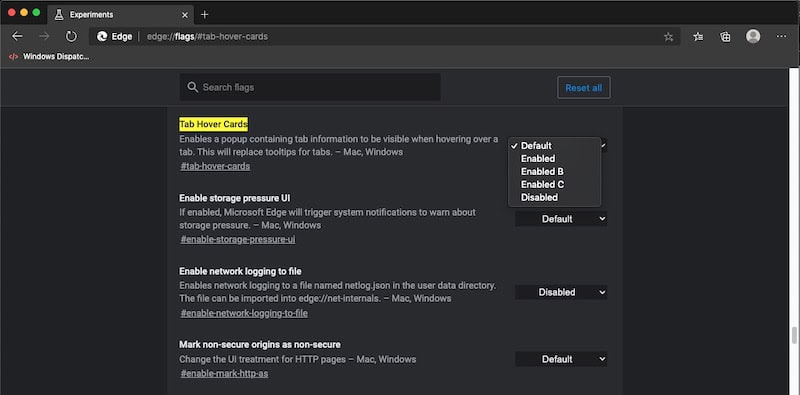
Task: Click the page vertical scrollbar thumb
Action: [x=793, y=336]
